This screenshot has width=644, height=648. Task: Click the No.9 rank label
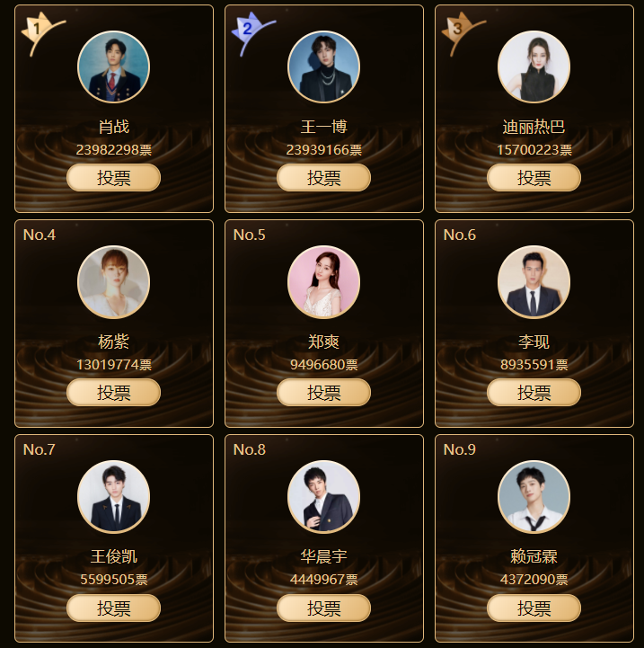459,449
